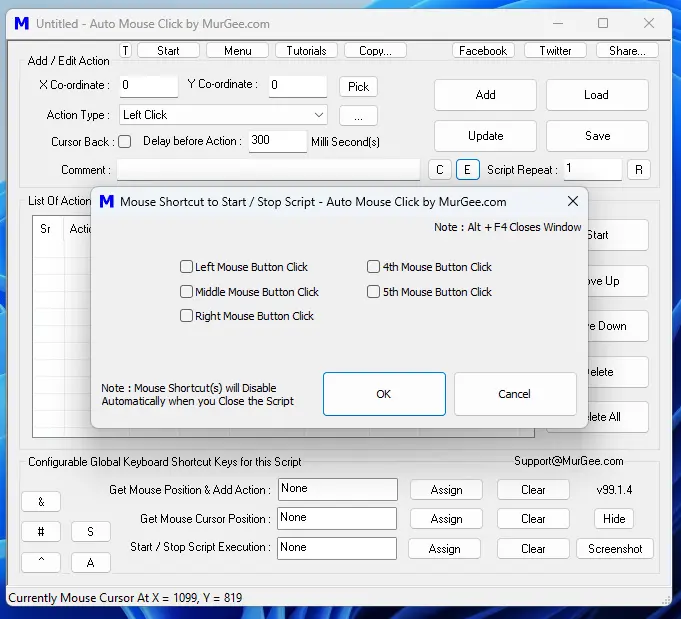Assign shortcut for Get Mouse Cursor Position
This screenshot has width=681, height=619.
click(x=446, y=519)
